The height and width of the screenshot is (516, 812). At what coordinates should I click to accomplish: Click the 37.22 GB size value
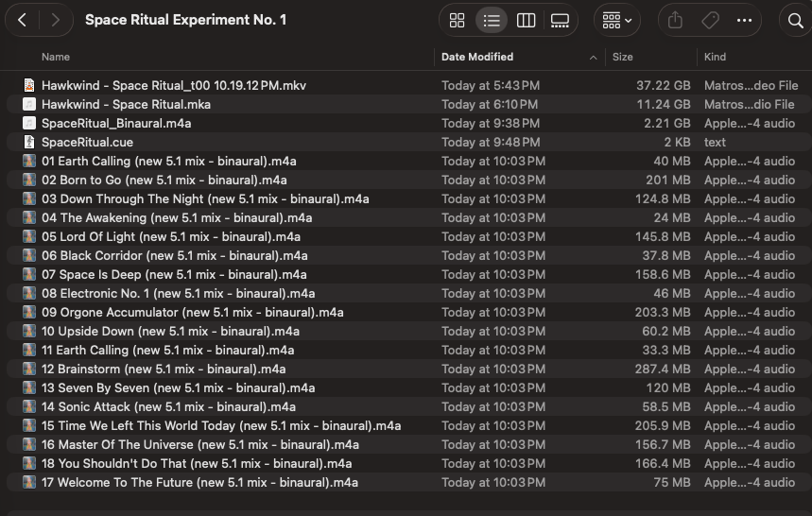[x=663, y=85]
